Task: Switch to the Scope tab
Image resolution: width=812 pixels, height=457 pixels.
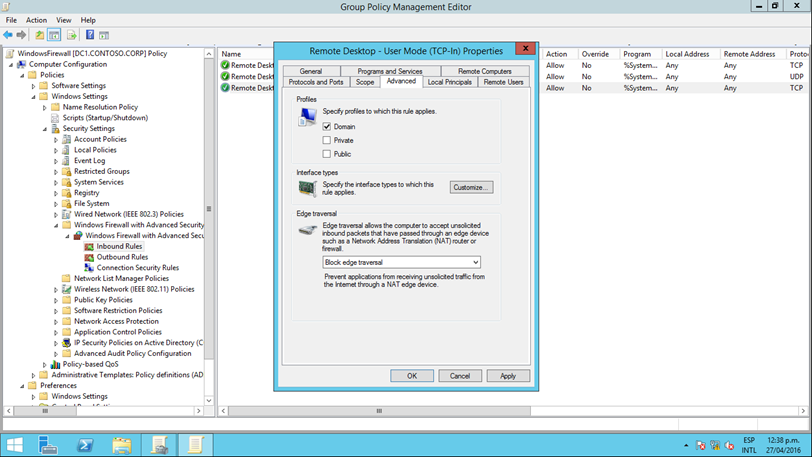Action: [x=365, y=82]
